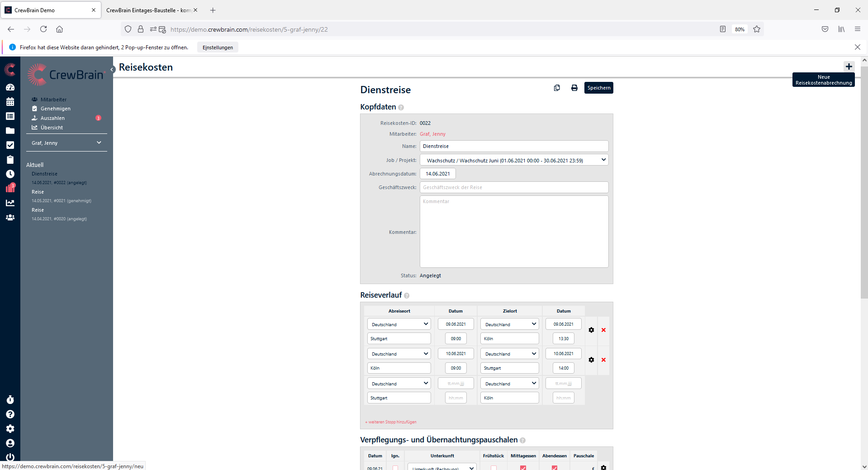Image resolution: width=868 pixels, height=470 pixels.
Task: Open the calendar icon in left sidebar
Action: click(10, 102)
